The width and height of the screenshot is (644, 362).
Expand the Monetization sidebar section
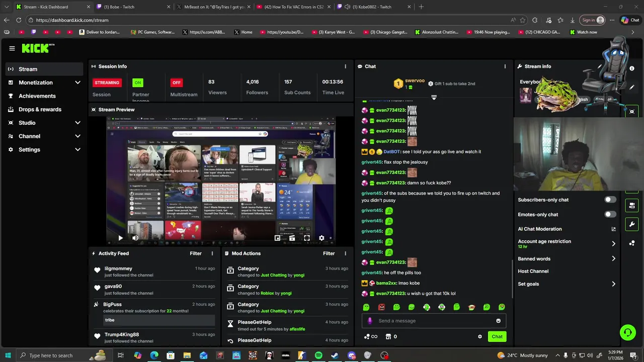coord(77,82)
